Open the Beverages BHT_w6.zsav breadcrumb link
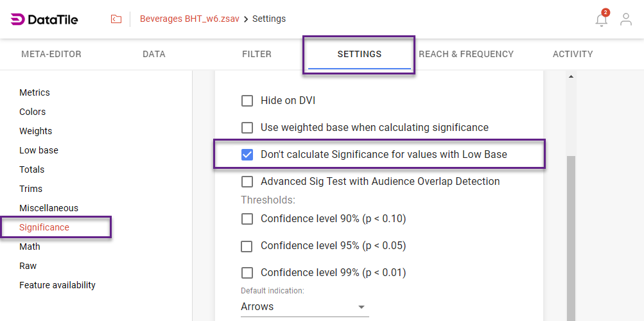The height and width of the screenshot is (321, 644). click(x=189, y=19)
